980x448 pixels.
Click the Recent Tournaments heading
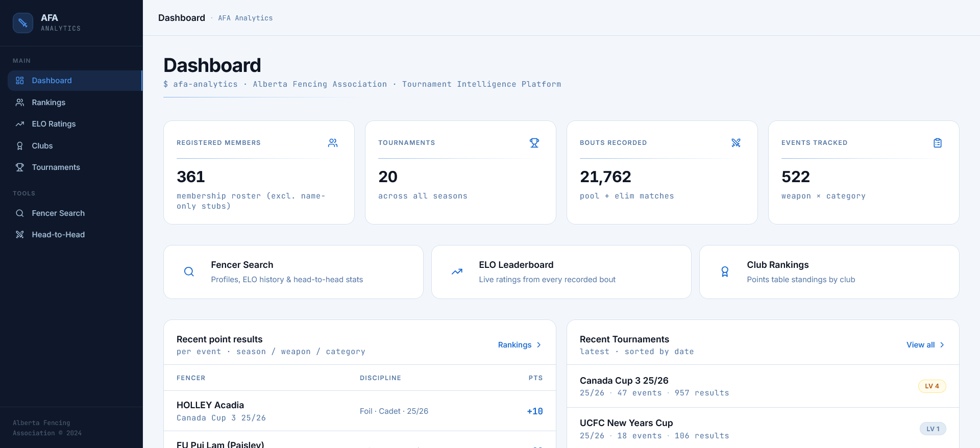pos(624,339)
